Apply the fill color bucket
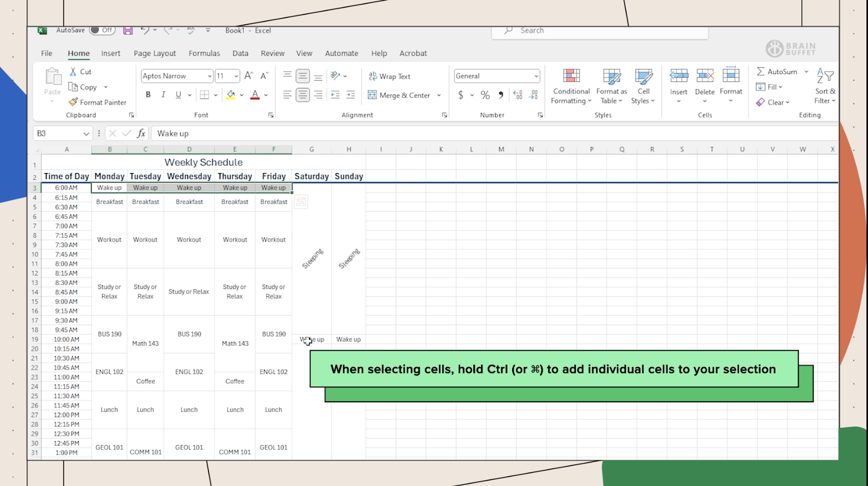Viewport: 868px width, 486px height. coord(231,95)
